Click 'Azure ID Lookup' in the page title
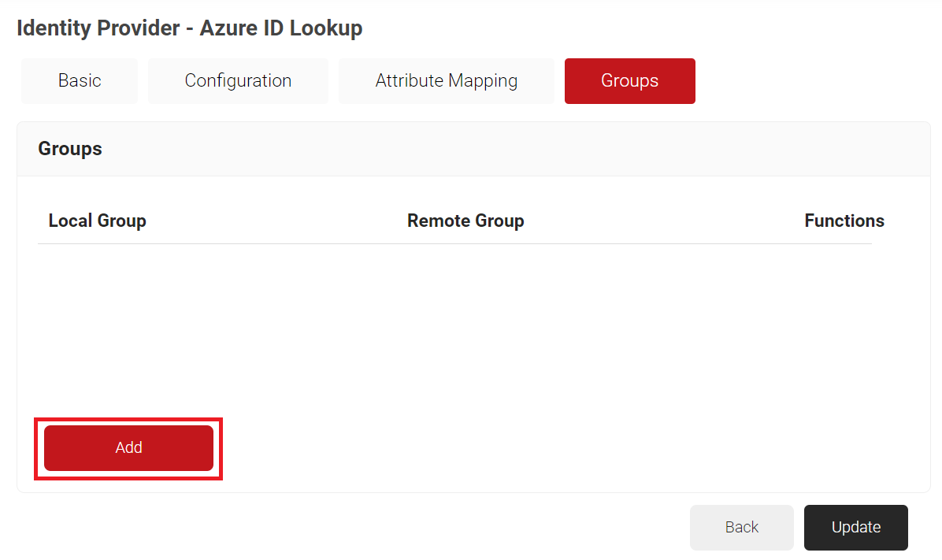This screenshot has height=560, width=942. 281,28
